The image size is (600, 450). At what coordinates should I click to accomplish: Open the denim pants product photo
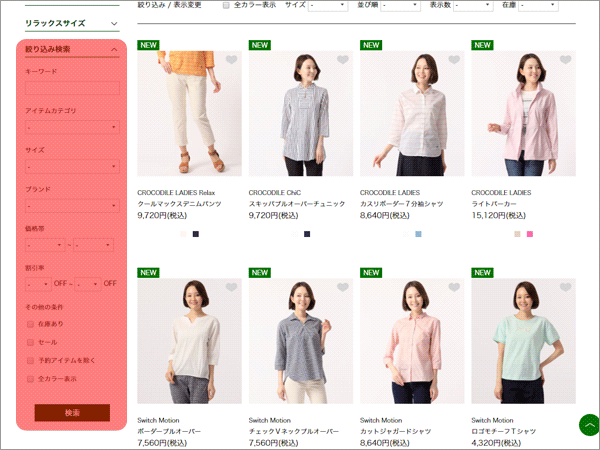189,113
